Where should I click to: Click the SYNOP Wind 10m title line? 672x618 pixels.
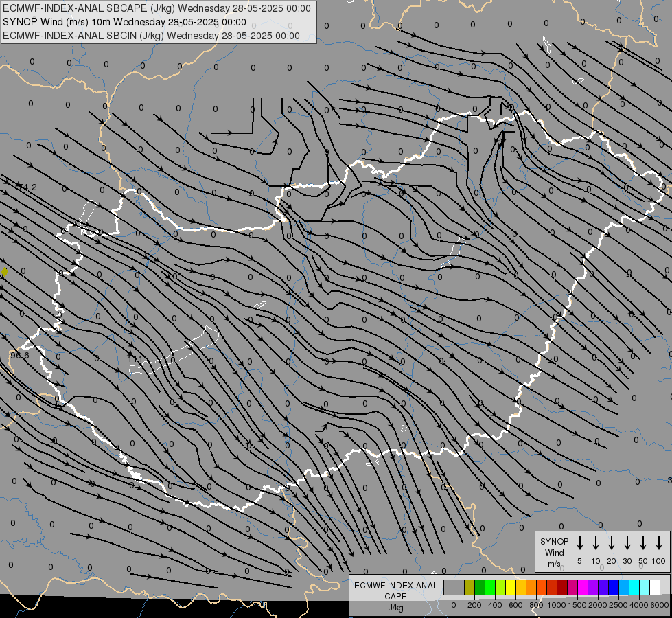click(x=124, y=22)
